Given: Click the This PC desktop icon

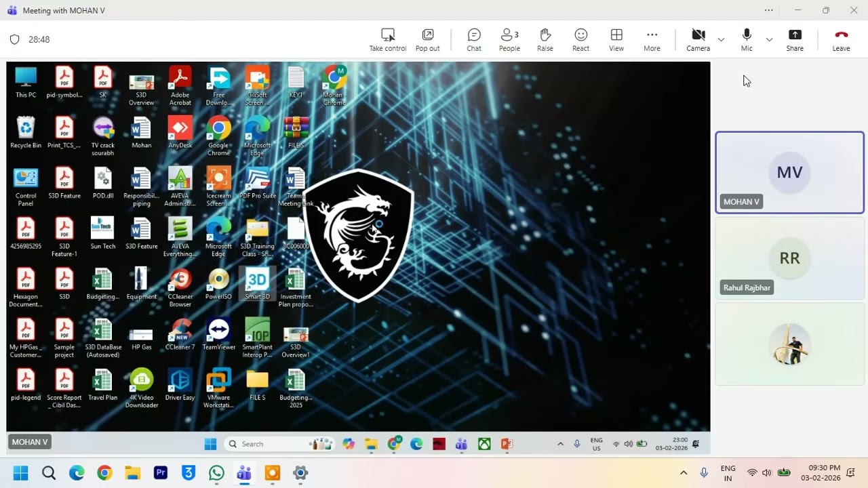Looking at the screenshot, I should pos(26,82).
